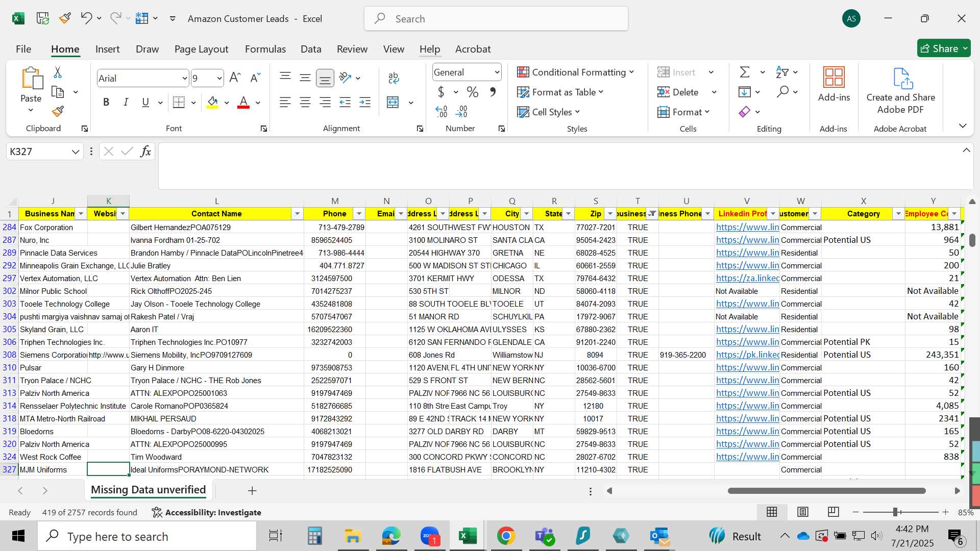The height and width of the screenshot is (551, 980).
Task: Open Find & Select magnifier icon
Action: click(x=782, y=92)
